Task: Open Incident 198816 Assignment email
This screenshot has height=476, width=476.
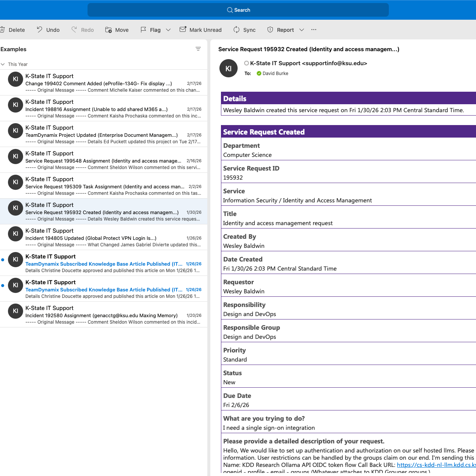Action: (x=104, y=108)
